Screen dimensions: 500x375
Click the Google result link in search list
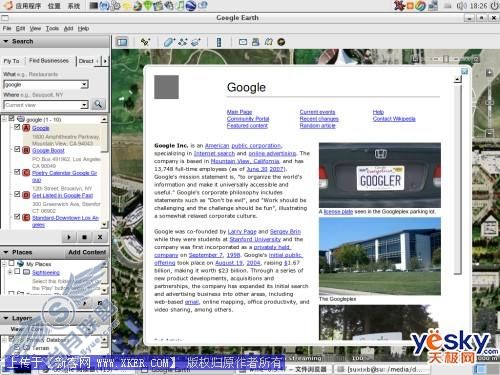[41, 128]
